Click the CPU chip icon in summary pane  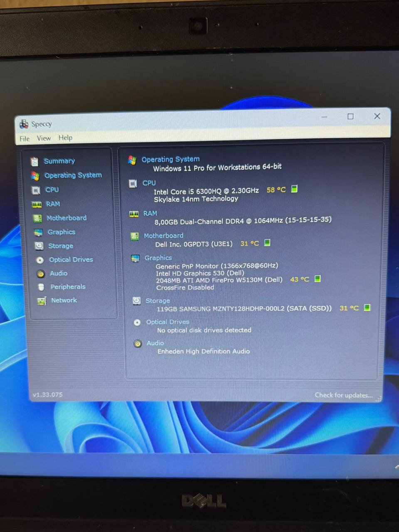(133, 184)
